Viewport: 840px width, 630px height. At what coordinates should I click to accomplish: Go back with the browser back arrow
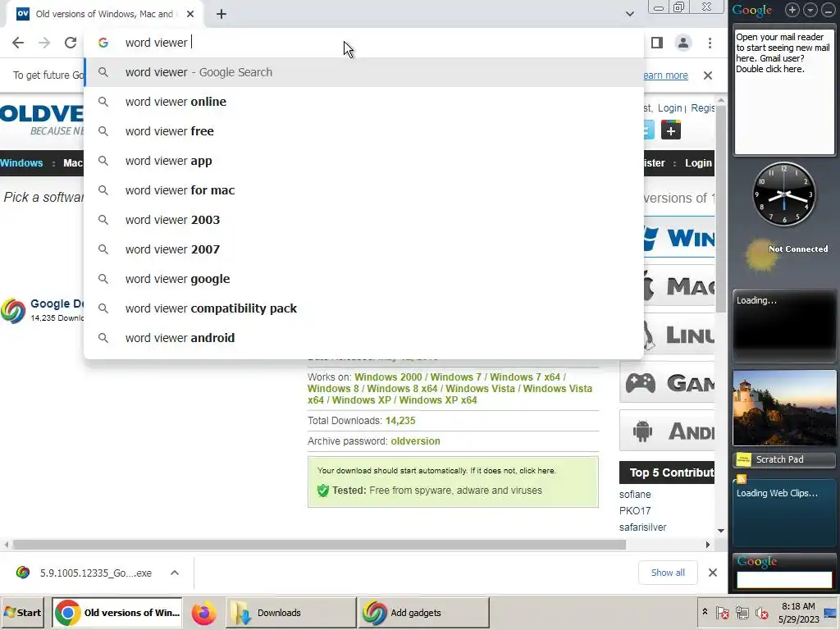pyautogui.click(x=18, y=43)
